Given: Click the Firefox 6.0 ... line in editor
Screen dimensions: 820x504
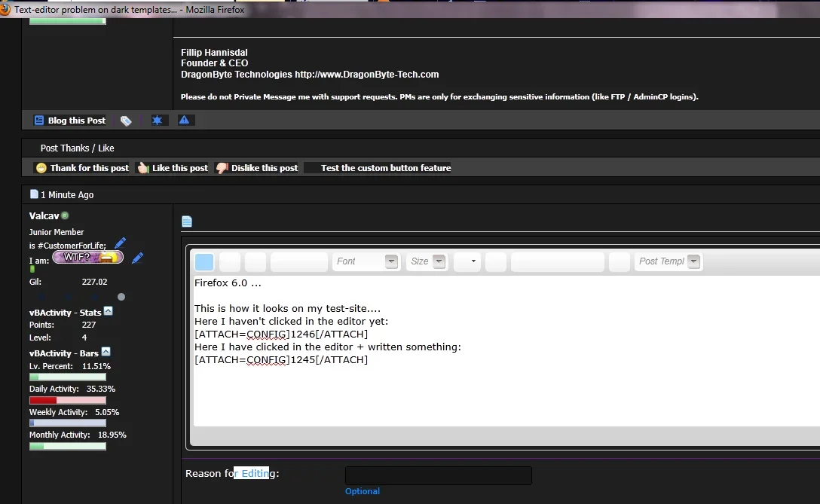Looking at the screenshot, I should click(228, 283).
